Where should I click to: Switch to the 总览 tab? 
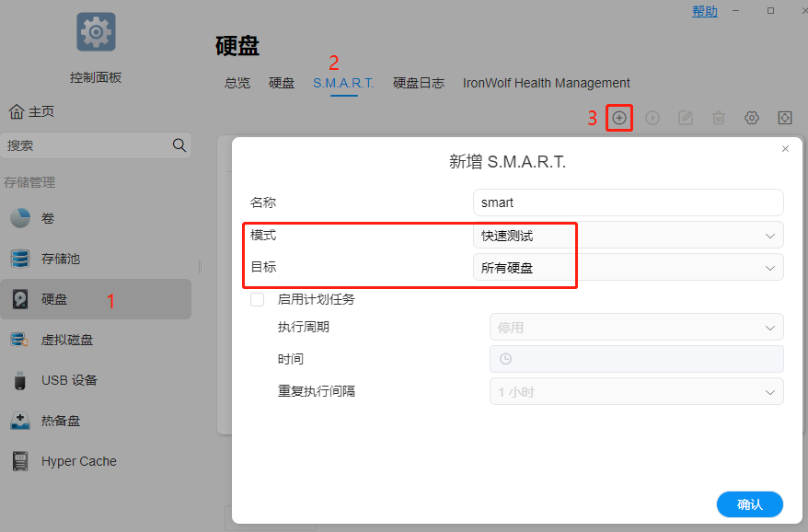click(x=237, y=83)
